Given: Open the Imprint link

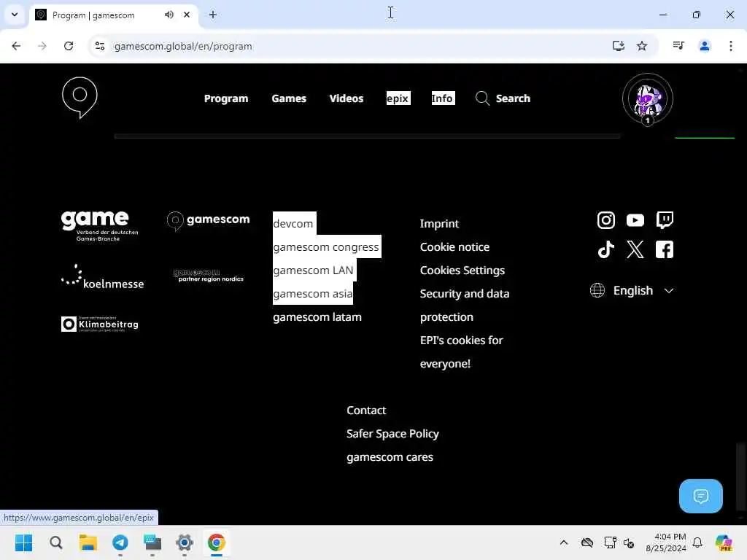Looking at the screenshot, I should (x=439, y=223).
